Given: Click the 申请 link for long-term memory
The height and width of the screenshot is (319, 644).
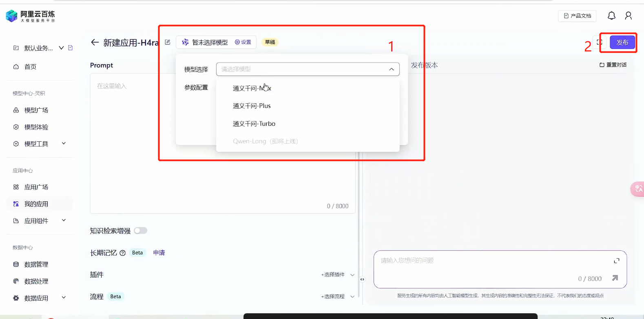Looking at the screenshot, I should (159, 253).
